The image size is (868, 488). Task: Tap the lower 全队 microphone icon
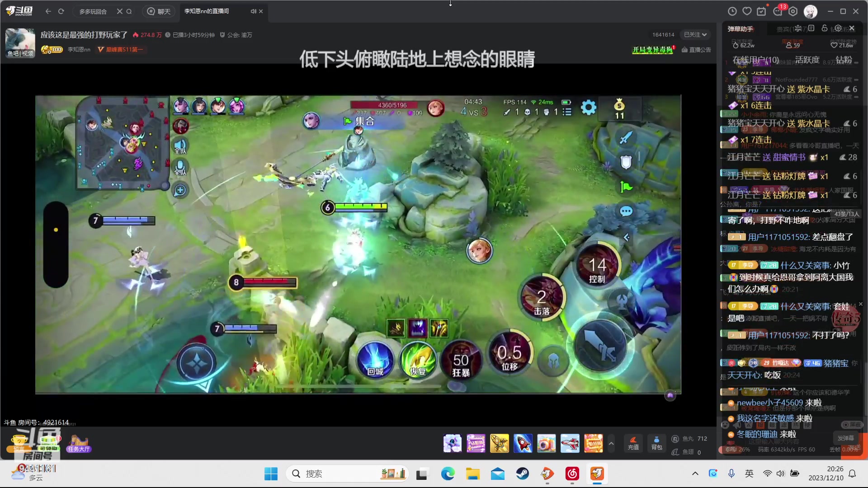[x=180, y=167]
